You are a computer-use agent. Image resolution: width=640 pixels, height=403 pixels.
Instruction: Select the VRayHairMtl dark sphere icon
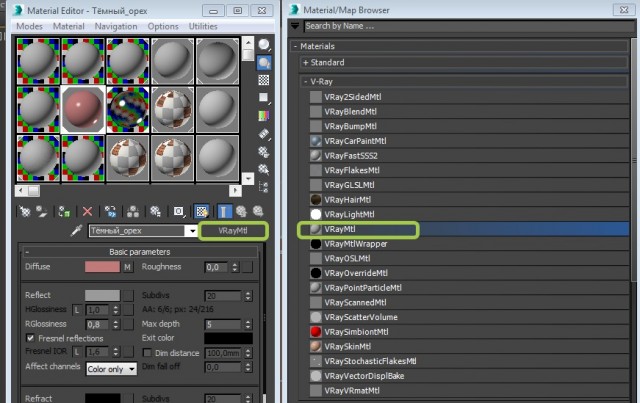316,200
